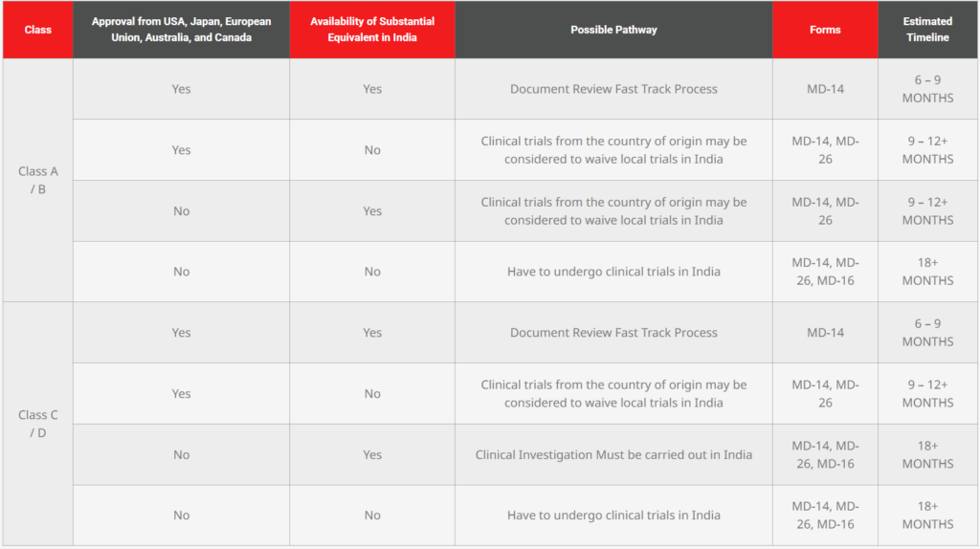Click Availability of Substantial Equivalent header

(372, 30)
